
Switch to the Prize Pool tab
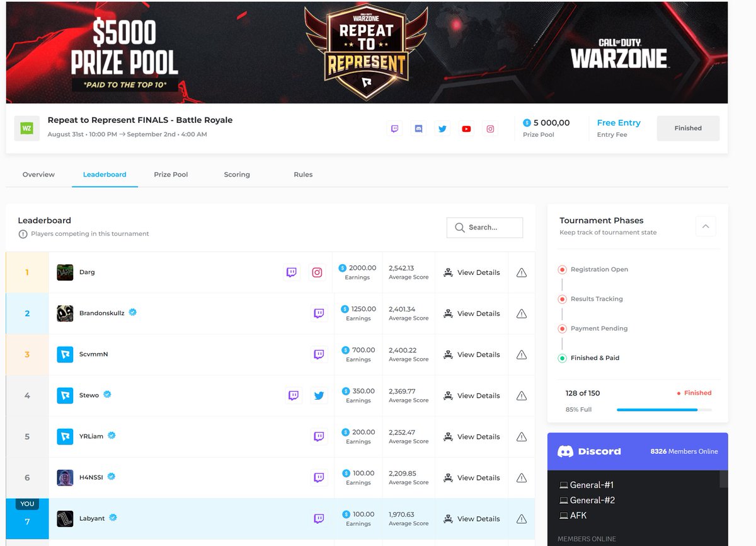tap(171, 174)
